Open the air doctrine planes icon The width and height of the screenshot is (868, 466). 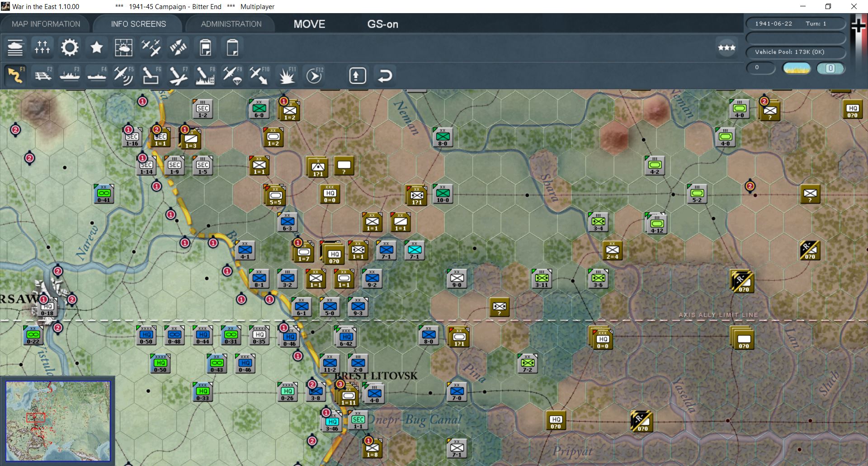pos(151,48)
